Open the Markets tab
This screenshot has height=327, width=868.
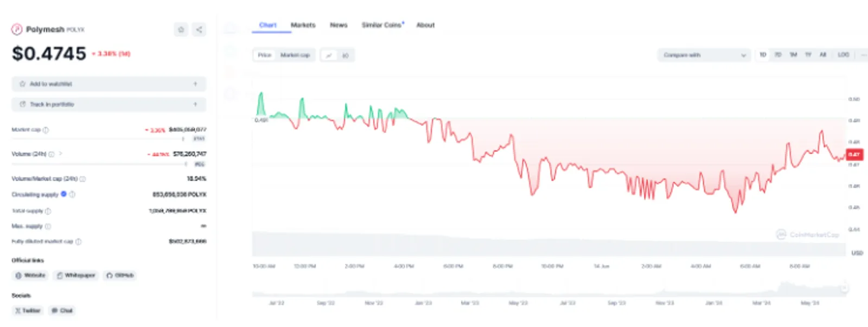click(303, 25)
